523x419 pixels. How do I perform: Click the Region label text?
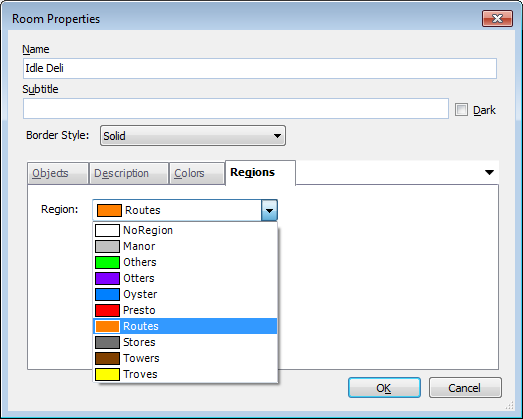click(x=59, y=210)
